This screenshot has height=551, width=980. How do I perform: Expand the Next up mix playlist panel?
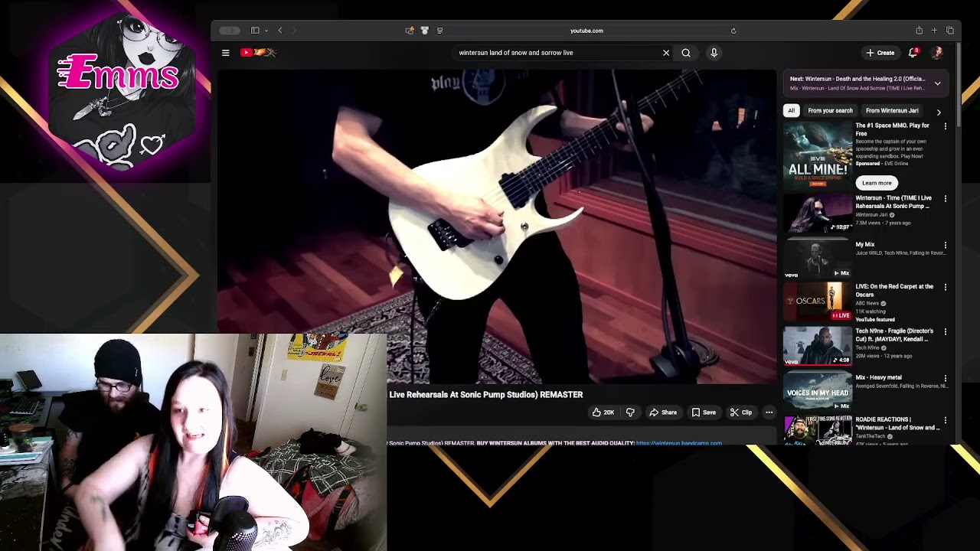937,83
